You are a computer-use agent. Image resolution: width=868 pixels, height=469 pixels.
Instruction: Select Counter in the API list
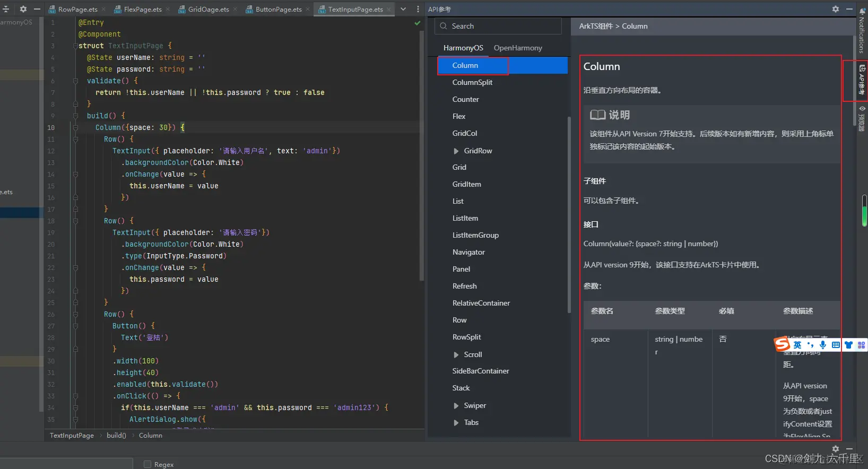465,99
